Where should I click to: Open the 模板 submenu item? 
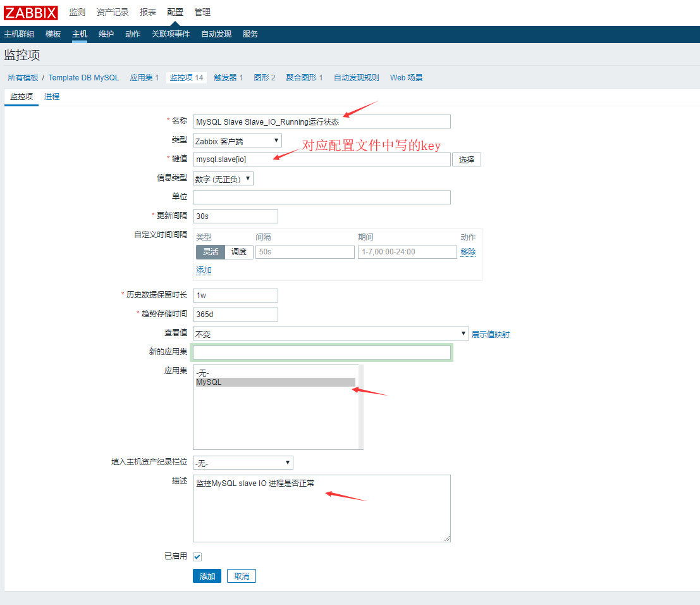pyautogui.click(x=53, y=34)
